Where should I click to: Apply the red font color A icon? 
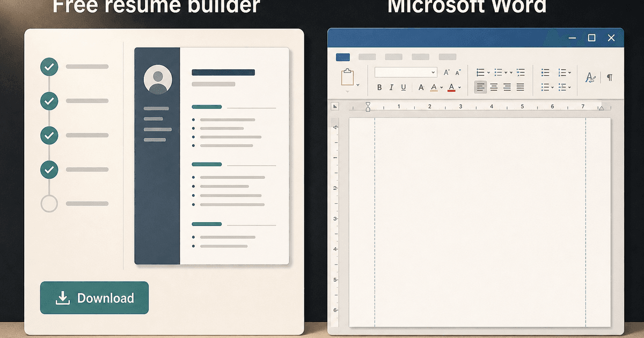[451, 87]
